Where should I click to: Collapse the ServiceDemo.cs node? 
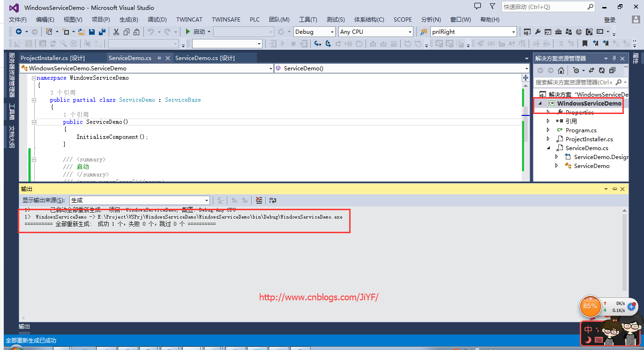tap(548, 148)
